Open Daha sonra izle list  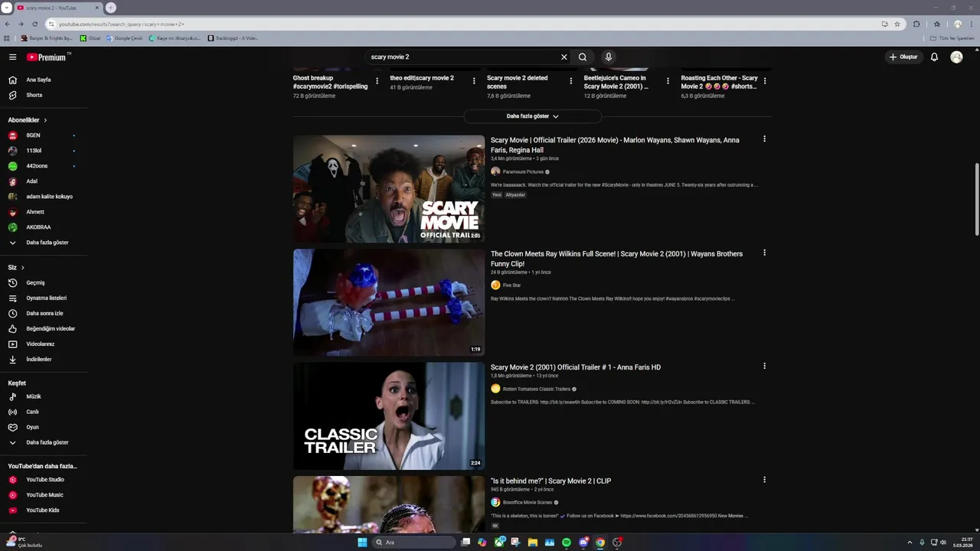(x=44, y=314)
